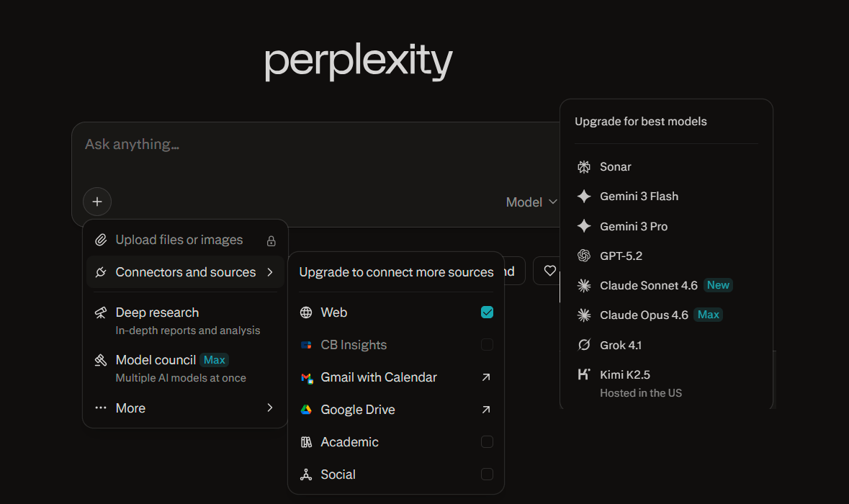Screen dimensions: 849x504
Task: Uncheck the Web source checkbox
Action: click(x=487, y=312)
